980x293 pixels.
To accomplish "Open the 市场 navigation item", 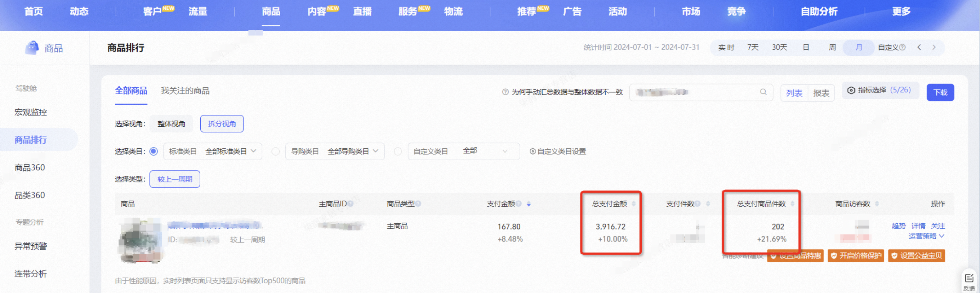I will coord(691,12).
